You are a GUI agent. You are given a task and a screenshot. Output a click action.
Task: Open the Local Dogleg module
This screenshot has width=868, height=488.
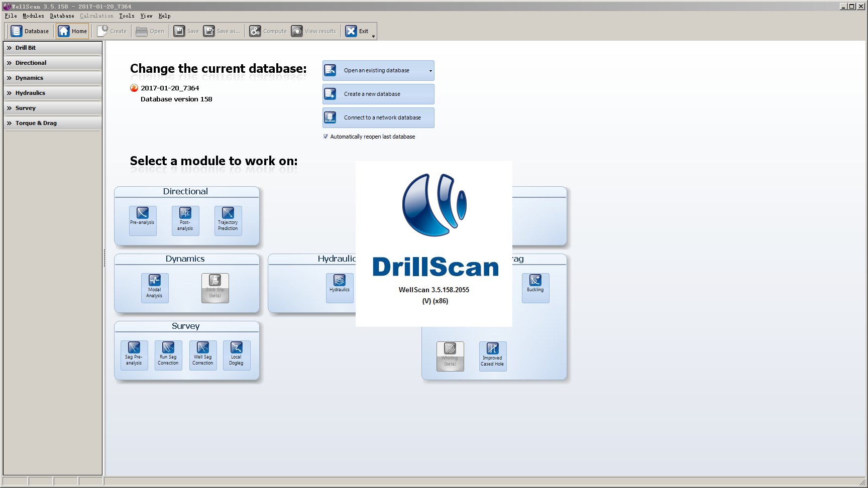237,355
